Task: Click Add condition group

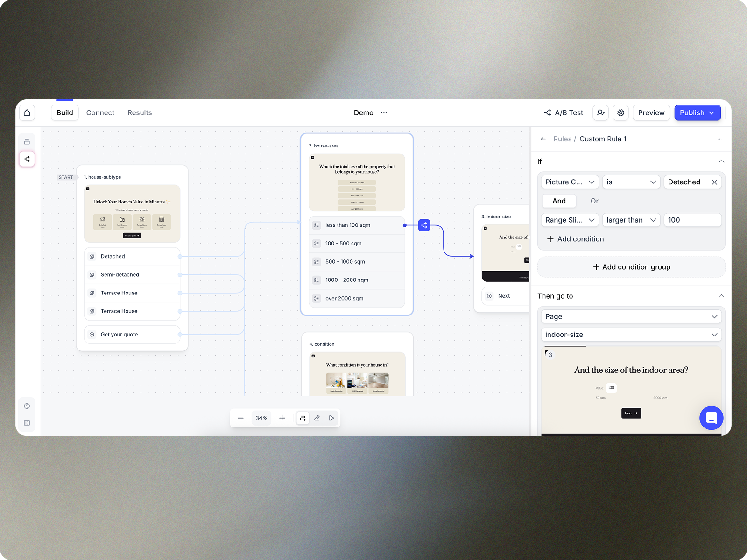Action: [631, 267]
